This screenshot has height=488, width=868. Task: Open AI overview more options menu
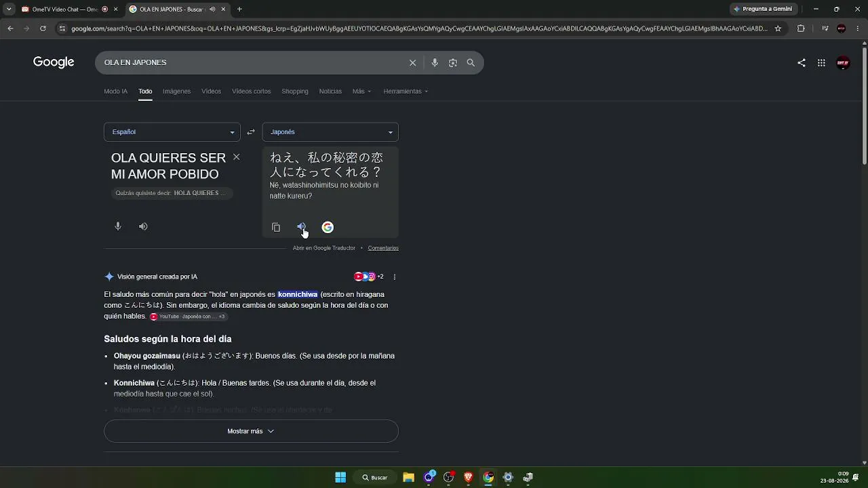tap(395, 277)
